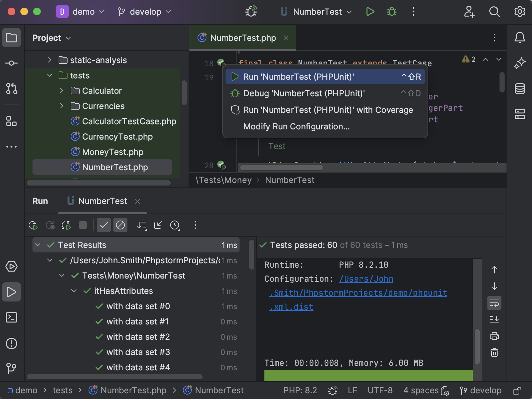Toggle Show Passed tests filter
The width and height of the screenshot is (532, 399).
click(104, 225)
